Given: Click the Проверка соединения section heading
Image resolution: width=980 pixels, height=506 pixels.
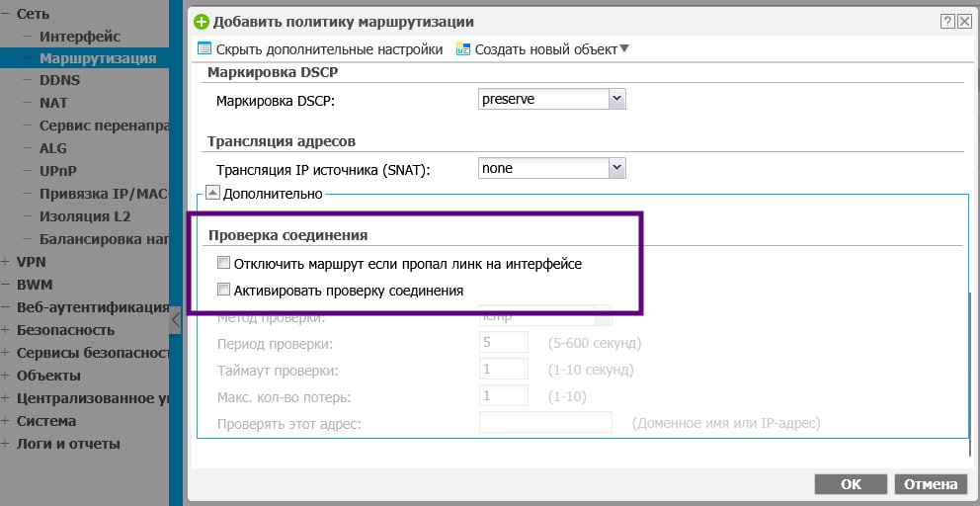Looking at the screenshot, I should (287, 236).
